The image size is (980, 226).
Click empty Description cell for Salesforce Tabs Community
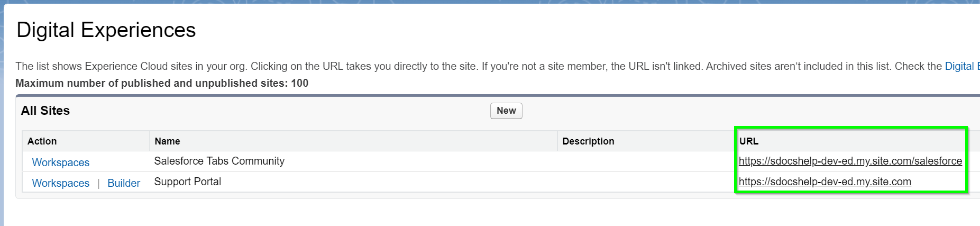point(646,161)
